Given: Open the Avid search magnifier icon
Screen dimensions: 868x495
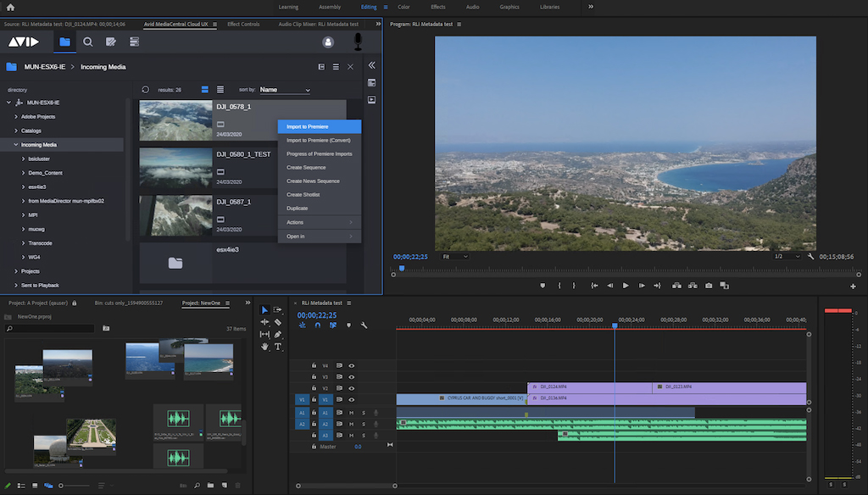Looking at the screenshot, I should click(x=87, y=42).
